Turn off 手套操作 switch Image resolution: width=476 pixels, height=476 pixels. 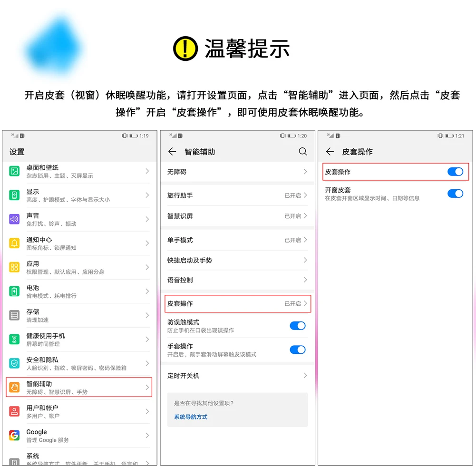click(298, 350)
